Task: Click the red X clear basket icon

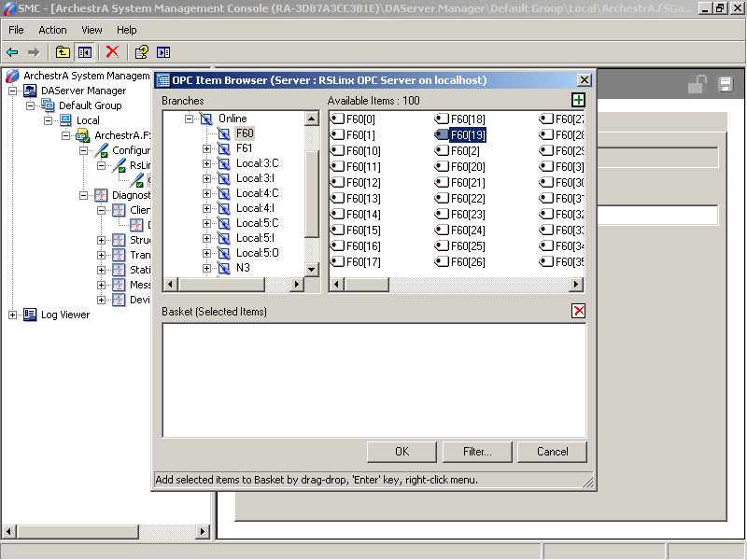Action: [579, 311]
